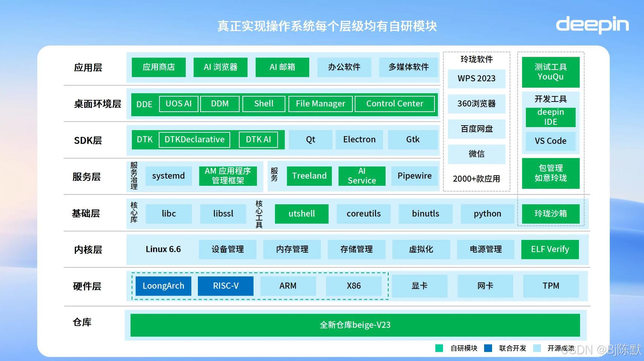Click the 2000+款应用 label
Screen dimensions: 644x361
[477, 179]
